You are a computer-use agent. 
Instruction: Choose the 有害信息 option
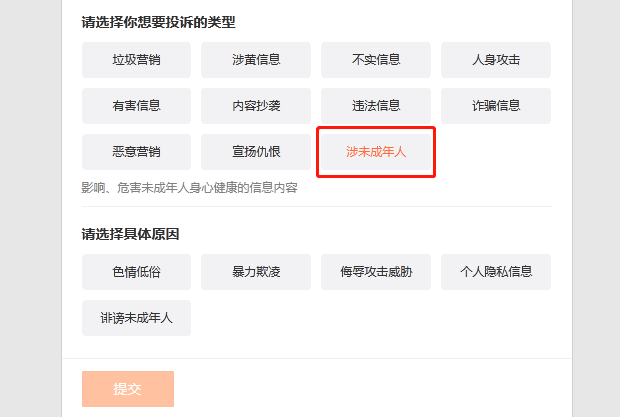[136, 106]
